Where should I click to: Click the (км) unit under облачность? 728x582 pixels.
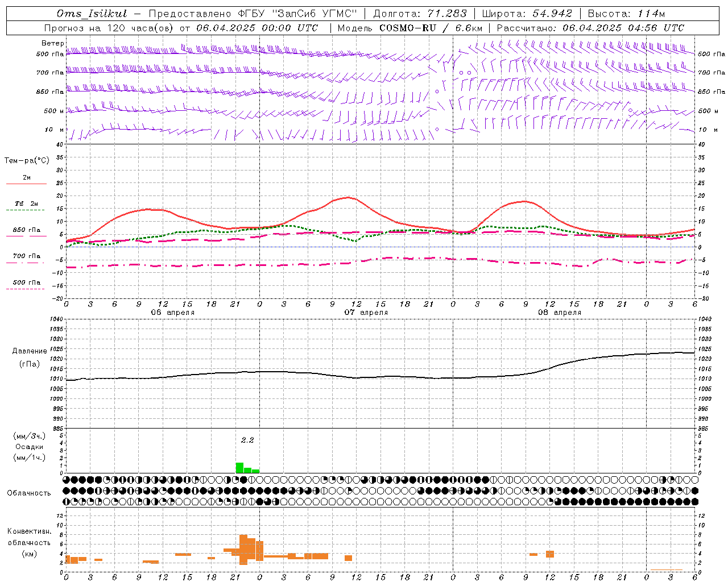[30, 554]
